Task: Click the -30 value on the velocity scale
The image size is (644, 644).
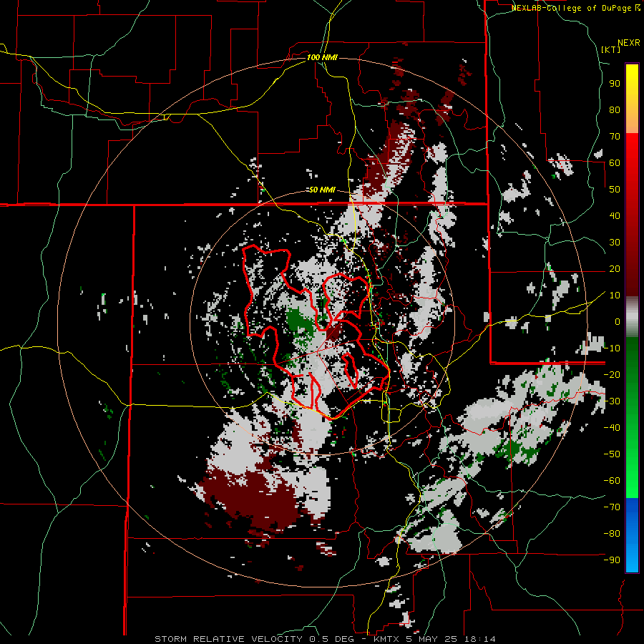Action: pos(612,401)
